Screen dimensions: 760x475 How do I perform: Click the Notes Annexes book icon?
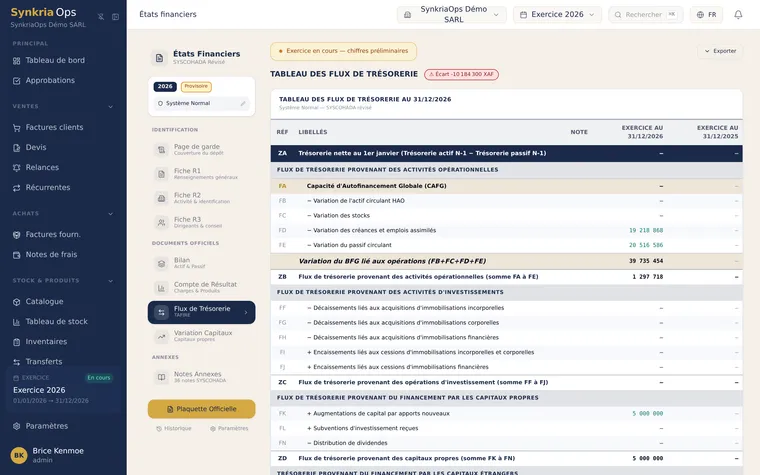161,377
